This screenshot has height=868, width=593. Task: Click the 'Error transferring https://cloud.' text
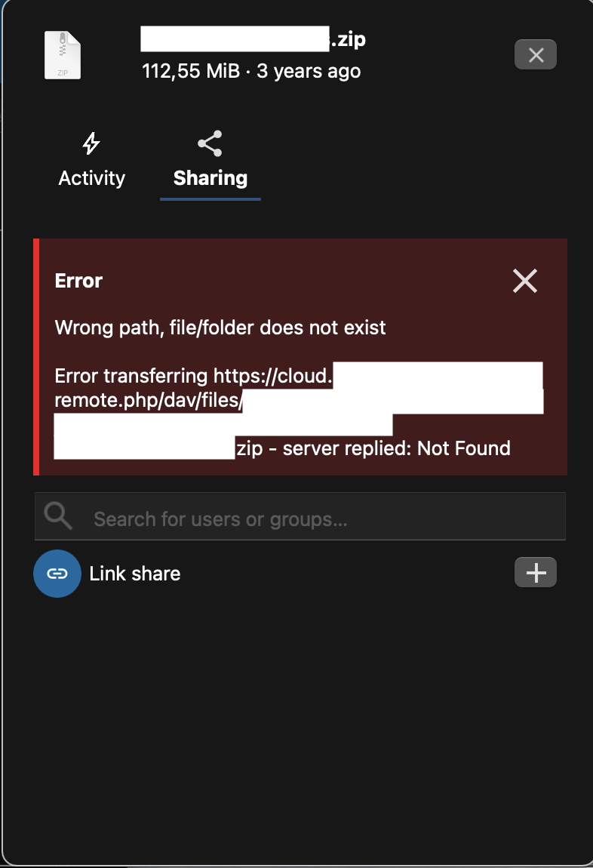(x=194, y=376)
